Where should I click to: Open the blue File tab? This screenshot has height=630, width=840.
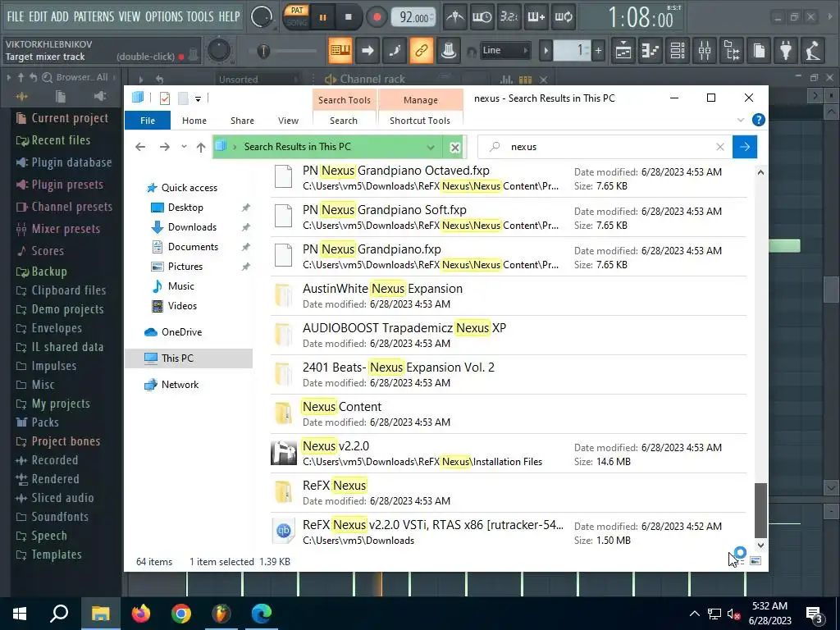[x=148, y=121]
